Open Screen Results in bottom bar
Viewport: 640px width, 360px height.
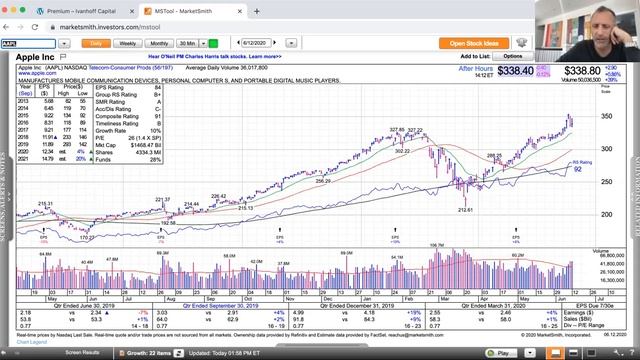pyautogui.click(x=82, y=352)
